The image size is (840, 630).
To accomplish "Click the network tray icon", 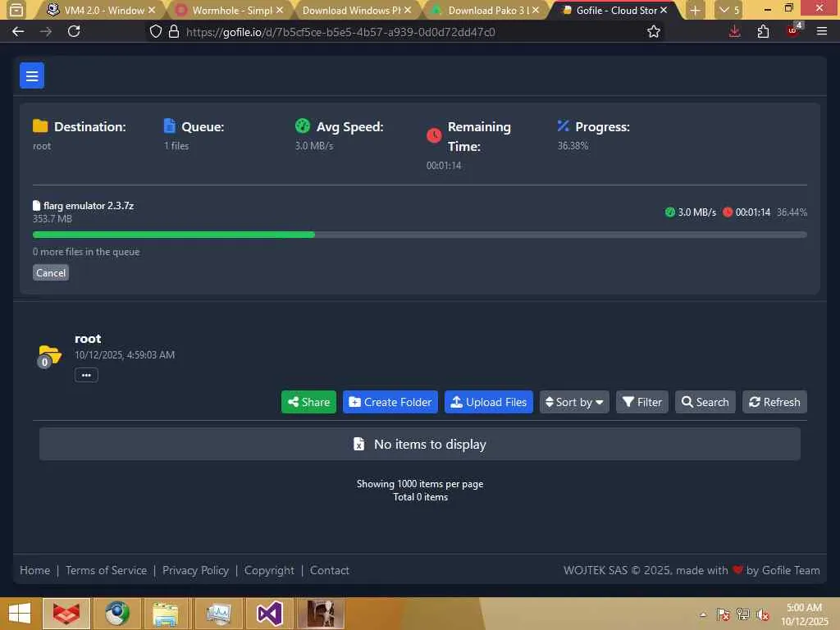I will tap(743, 614).
